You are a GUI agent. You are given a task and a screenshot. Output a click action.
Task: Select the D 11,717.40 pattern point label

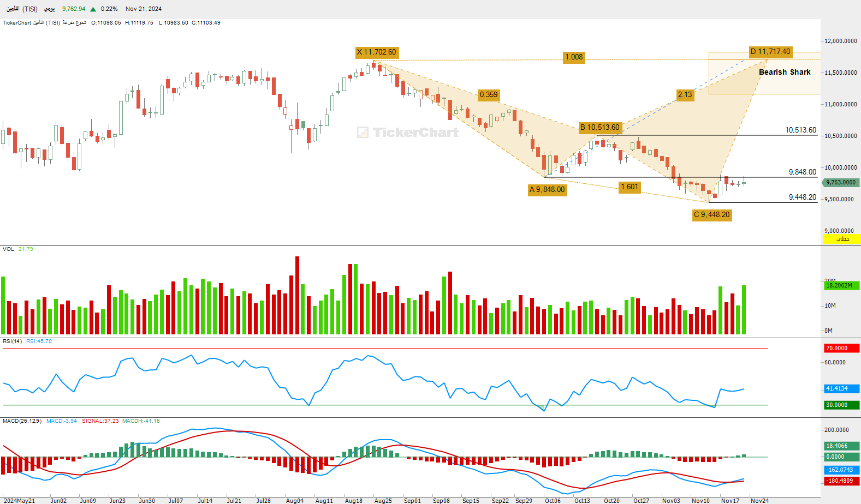pyautogui.click(x=770, y=51)
